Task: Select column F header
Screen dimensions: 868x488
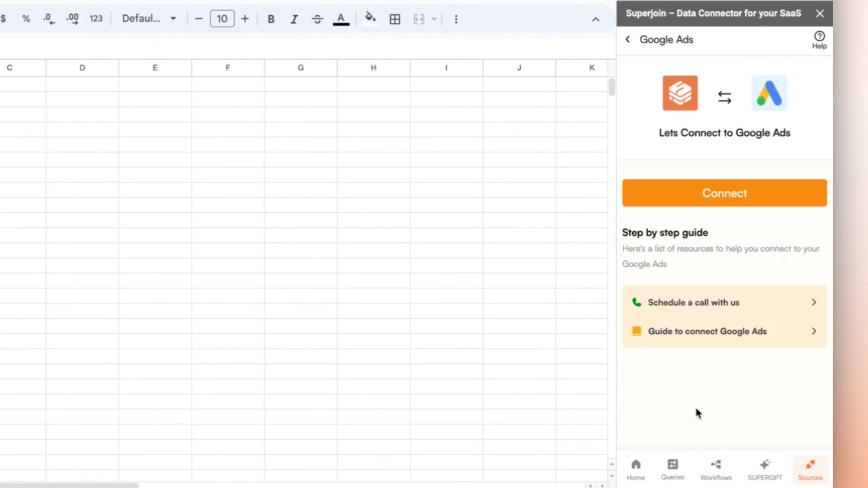Action: pos(228,68)
